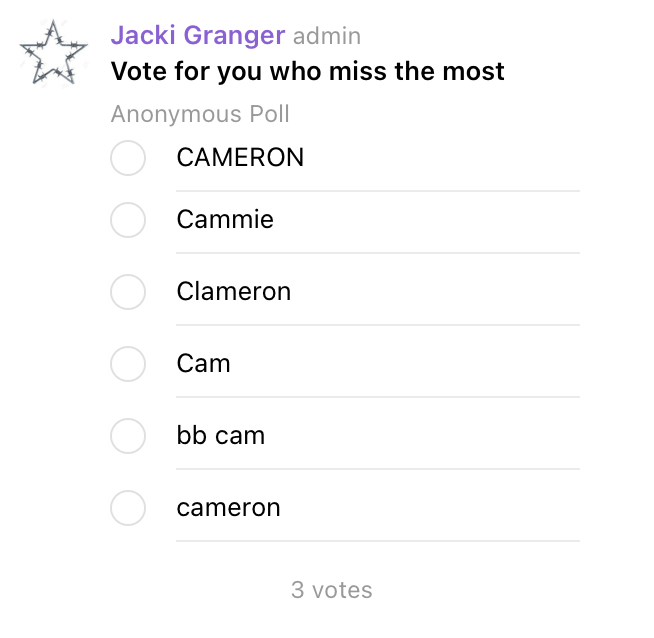Click the Anonymous Poll label
The image size is (654, 638).
(x=200, y=114)
